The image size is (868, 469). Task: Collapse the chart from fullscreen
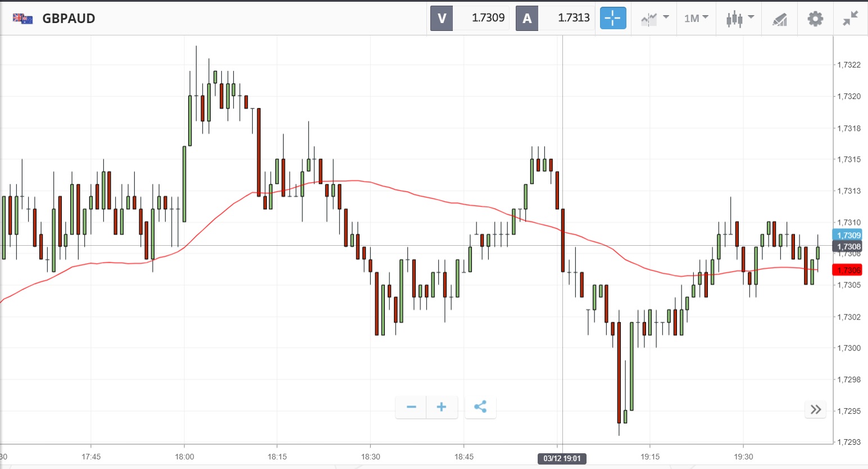(851, 19)
